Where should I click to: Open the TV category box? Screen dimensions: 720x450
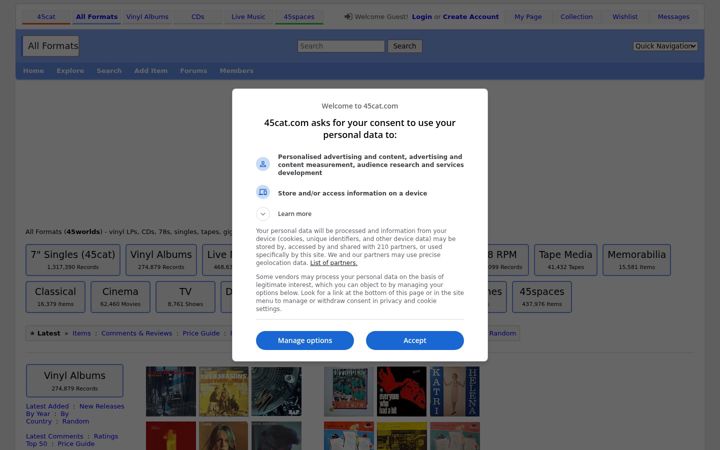coord(186,297)
